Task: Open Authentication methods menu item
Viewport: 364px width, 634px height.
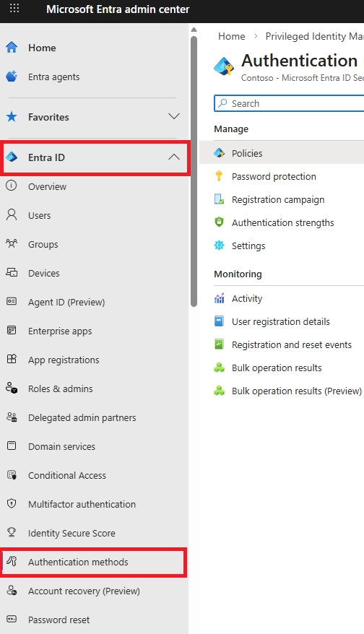Action: (94, 562)
